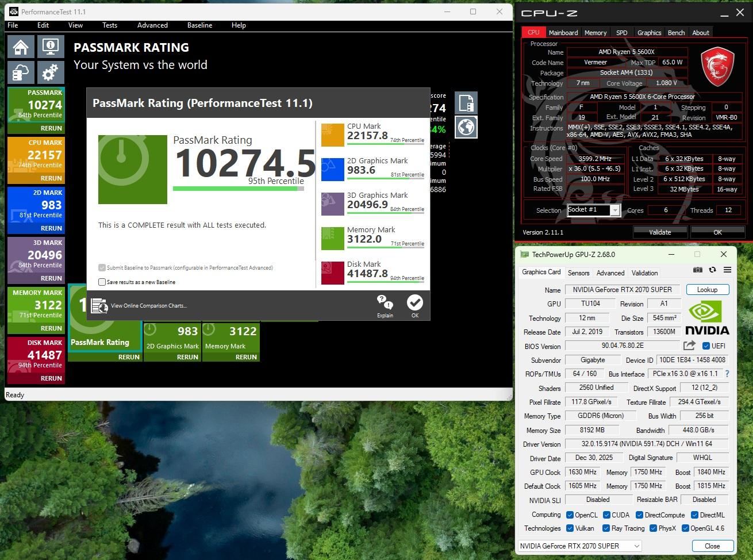Viewport: 753px width, 560px height.
Task: Click the Validate button in CPU-Z
Action: click(660, 232)
